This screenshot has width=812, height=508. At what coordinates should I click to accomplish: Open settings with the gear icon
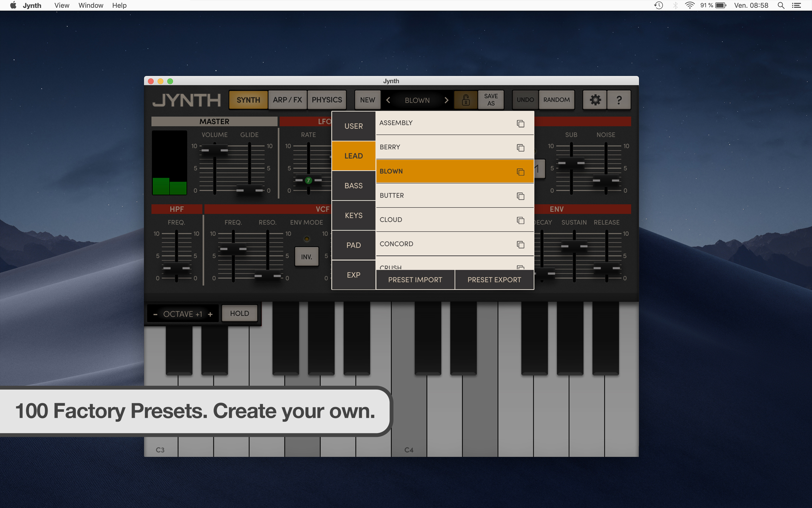pos(595,100)
